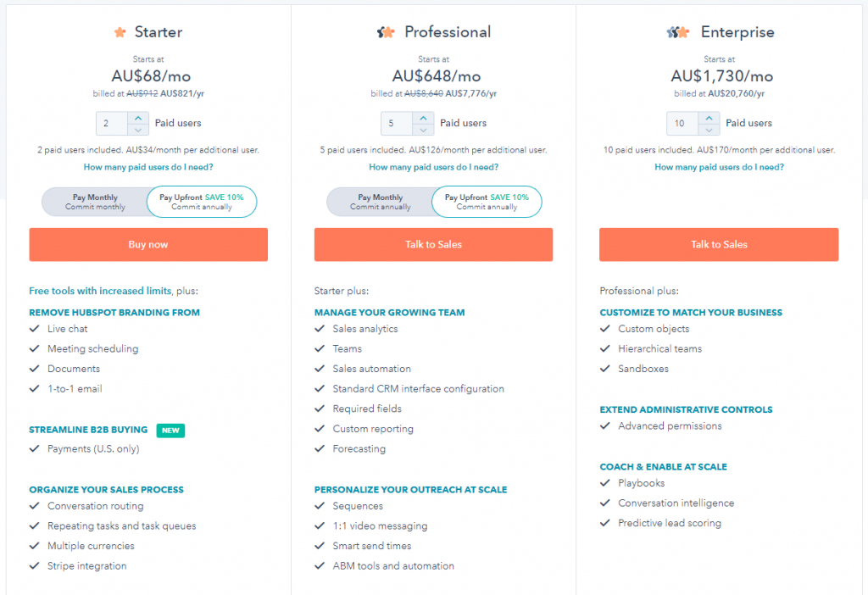Click the checkmark beside Playbooks
The width and height of the screenshot is (868, 595).
[605, 483]
